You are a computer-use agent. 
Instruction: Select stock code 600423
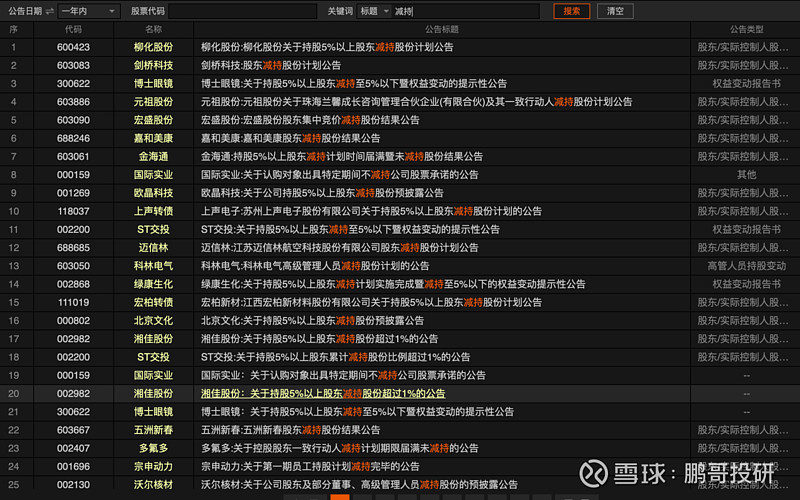coord(73,47)
